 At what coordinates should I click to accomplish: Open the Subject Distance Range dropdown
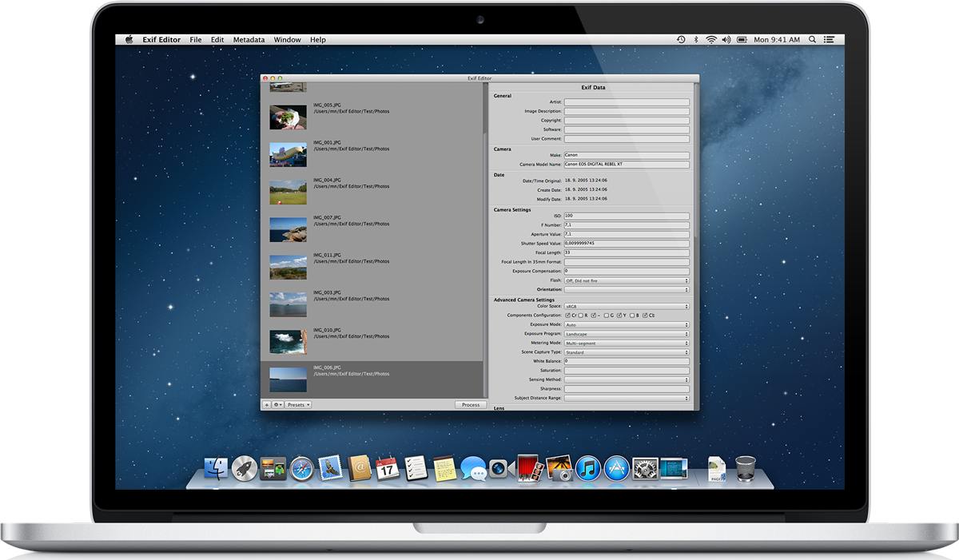(x=627, y=398)
